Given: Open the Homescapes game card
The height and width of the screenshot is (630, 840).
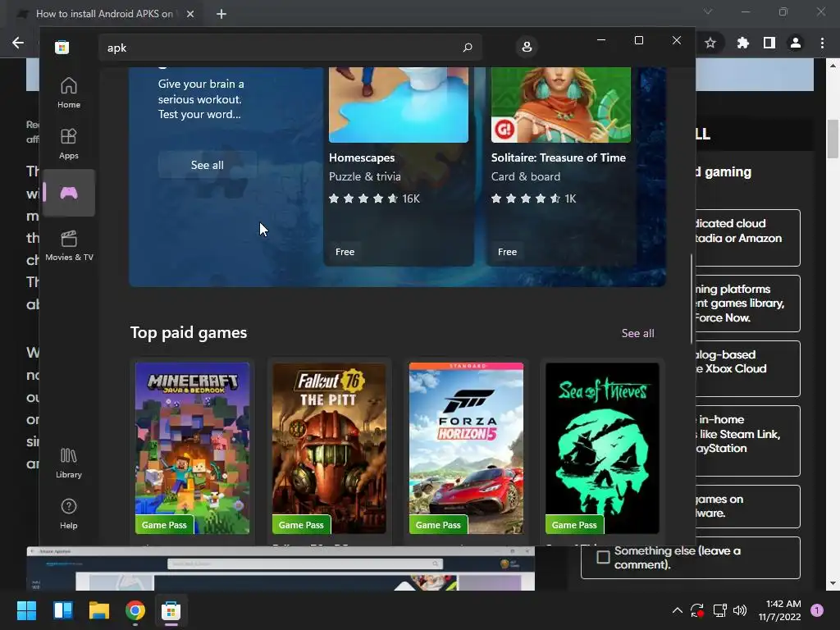Looking at the screenshot, I should [399, 166].
